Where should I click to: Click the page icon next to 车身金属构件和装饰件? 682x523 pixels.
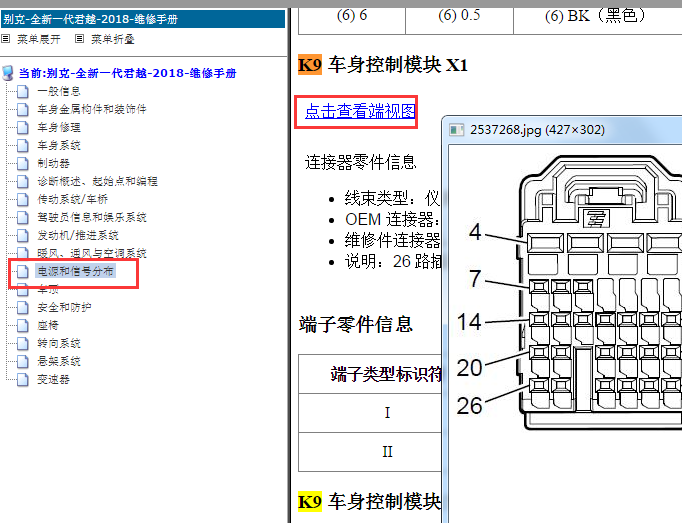pos(23,109)
